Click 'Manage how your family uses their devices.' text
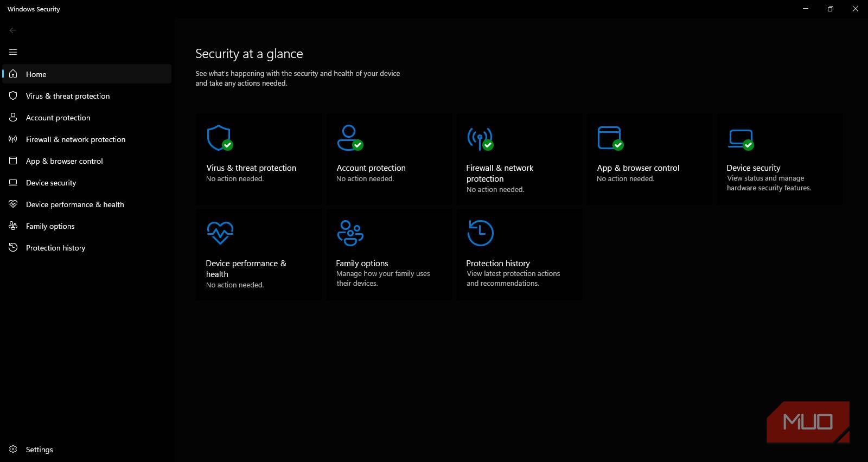 (x=383, y=279)
